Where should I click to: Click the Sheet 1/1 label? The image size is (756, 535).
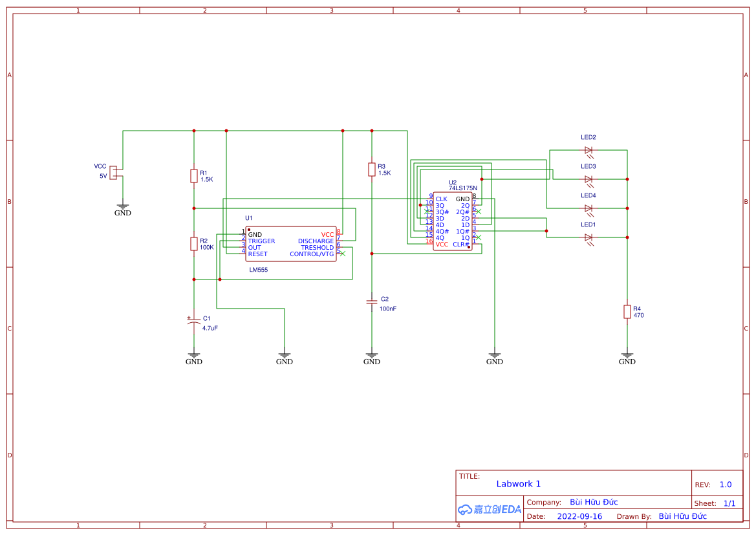pyautogui.click(x=717, y=503)
